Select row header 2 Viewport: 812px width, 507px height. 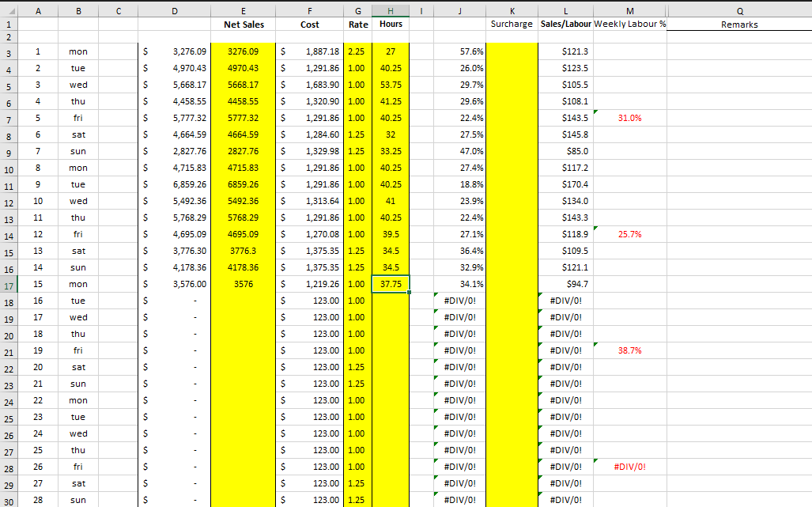(9, 37)
